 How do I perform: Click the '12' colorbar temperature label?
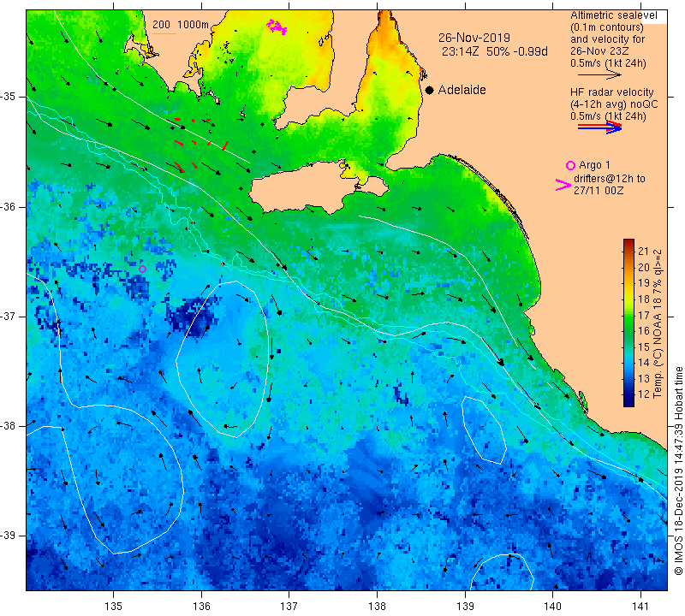coord(644,394)
